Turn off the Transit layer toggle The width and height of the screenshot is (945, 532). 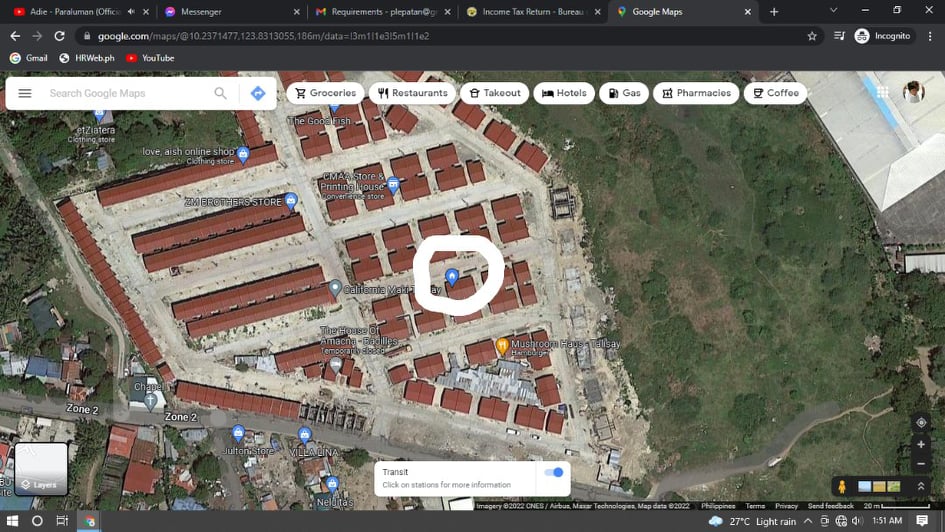(553, 472)
